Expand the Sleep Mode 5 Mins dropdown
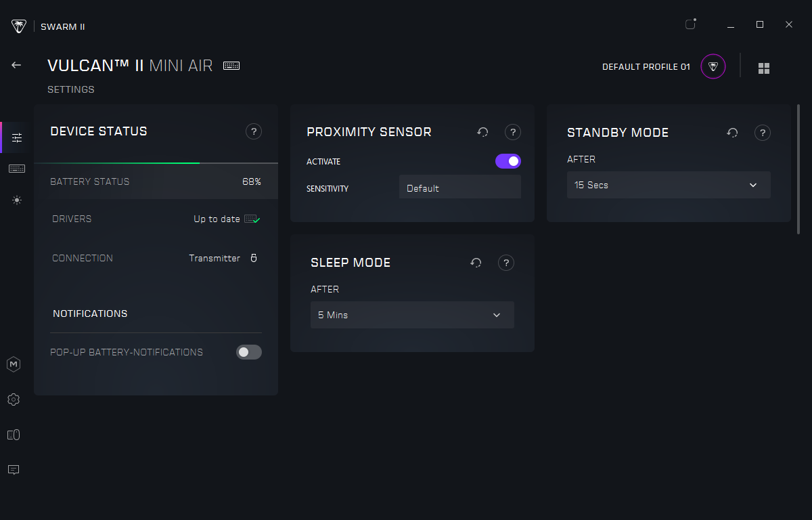812x520 pixels. (x=412, y=315)
